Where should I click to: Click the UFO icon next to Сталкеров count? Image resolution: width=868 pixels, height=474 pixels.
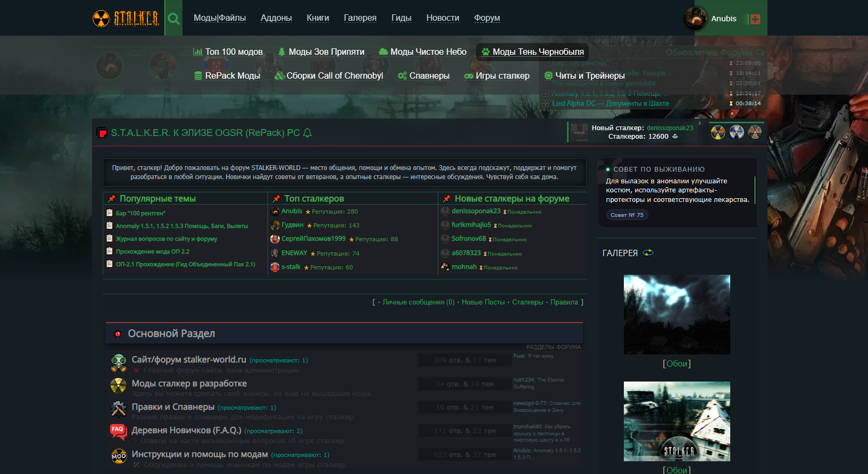(x=675, y=137)
